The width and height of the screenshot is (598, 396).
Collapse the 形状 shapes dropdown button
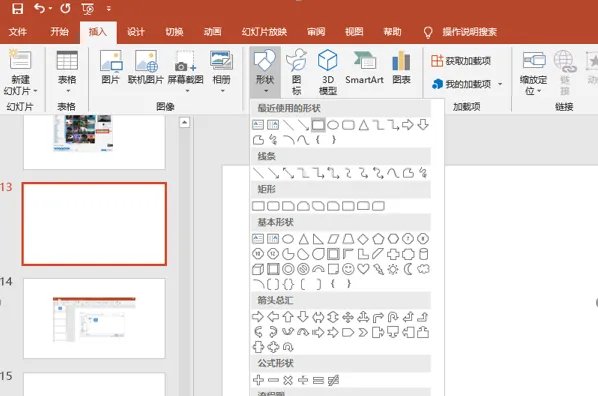click(265, 72)
